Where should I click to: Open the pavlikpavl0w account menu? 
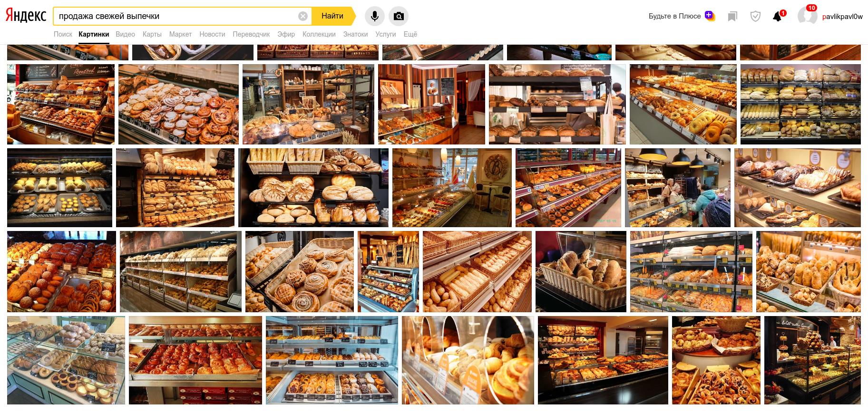coord(842,16)
